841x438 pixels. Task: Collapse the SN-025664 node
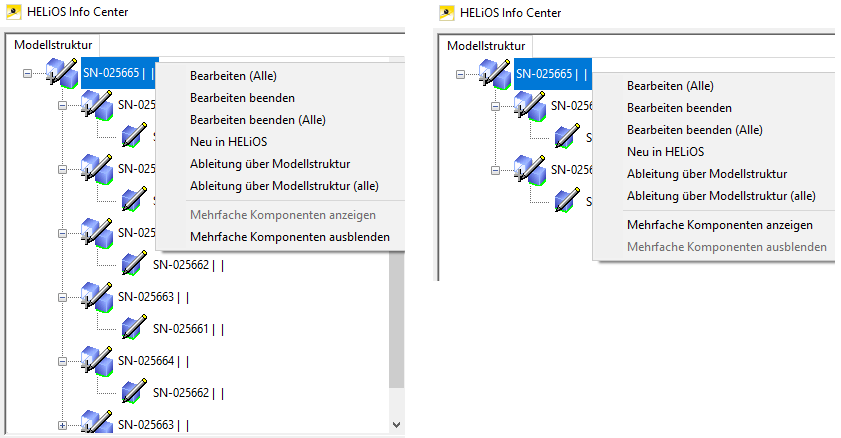point(62,361)
